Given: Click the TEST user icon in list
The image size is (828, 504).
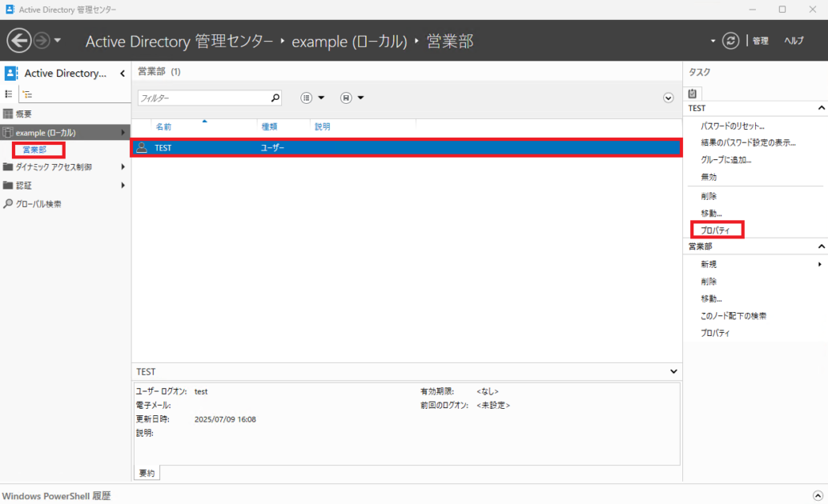Looking at the screenshot, I should (x=142, y=147).
